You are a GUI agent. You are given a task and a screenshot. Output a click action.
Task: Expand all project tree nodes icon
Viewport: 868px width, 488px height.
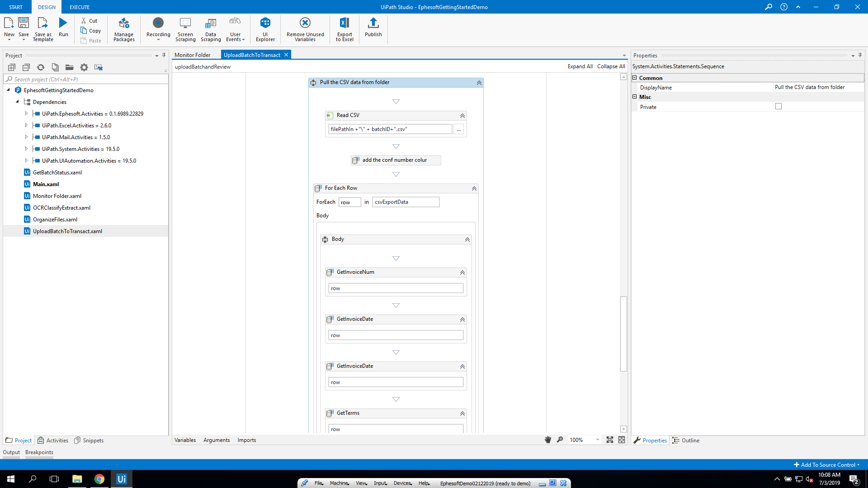(12, 67)
